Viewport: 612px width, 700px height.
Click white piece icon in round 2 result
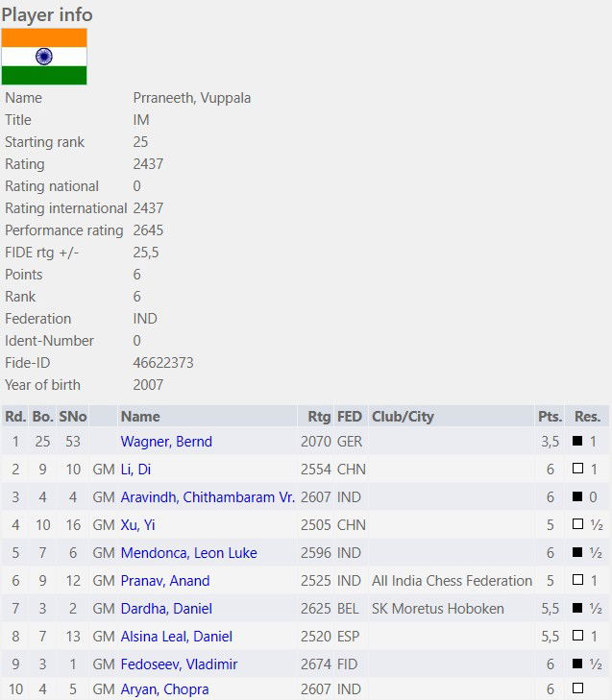click(x=577, y=470)
